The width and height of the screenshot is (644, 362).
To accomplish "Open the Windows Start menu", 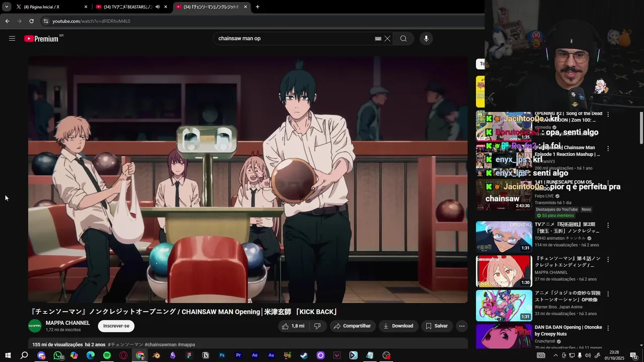I will (8, 355).
